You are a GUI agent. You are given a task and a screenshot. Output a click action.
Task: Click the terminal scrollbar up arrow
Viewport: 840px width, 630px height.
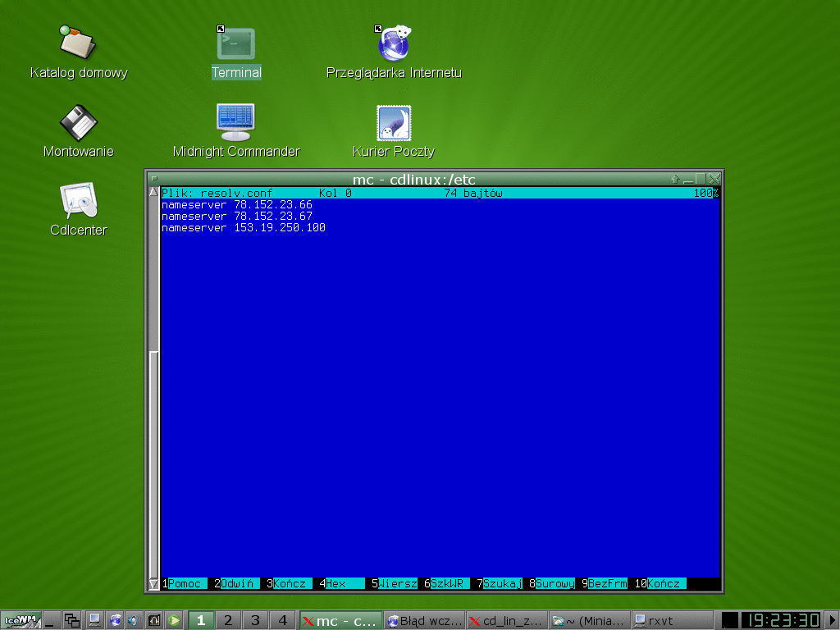(x=153, y=192)
